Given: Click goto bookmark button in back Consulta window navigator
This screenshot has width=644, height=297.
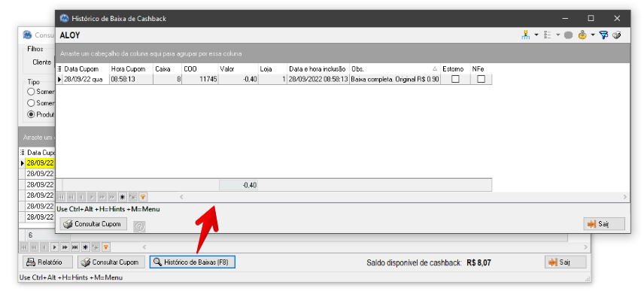Looking at the screenshot, I should pos(96,247).
